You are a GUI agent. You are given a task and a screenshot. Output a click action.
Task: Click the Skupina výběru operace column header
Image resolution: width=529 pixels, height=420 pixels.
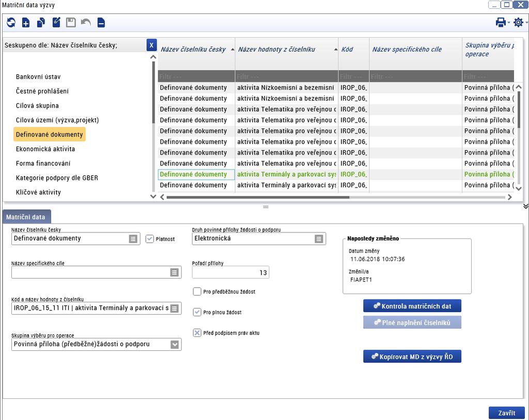coord(489,49)
